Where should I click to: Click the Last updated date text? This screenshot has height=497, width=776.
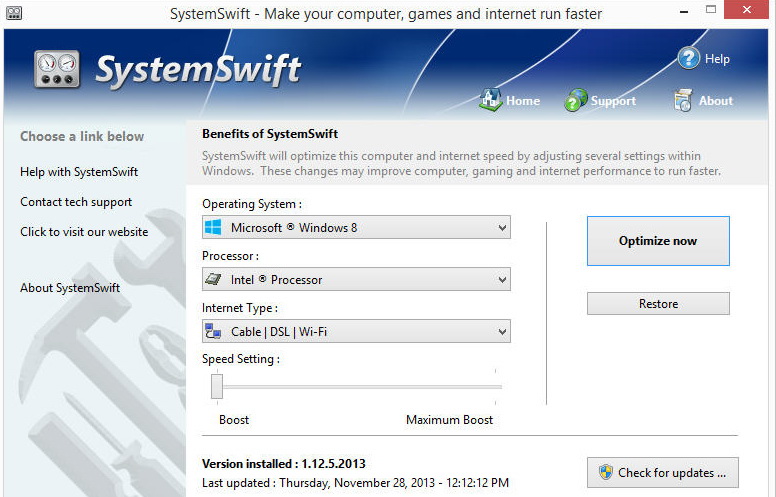coord(355,483)
